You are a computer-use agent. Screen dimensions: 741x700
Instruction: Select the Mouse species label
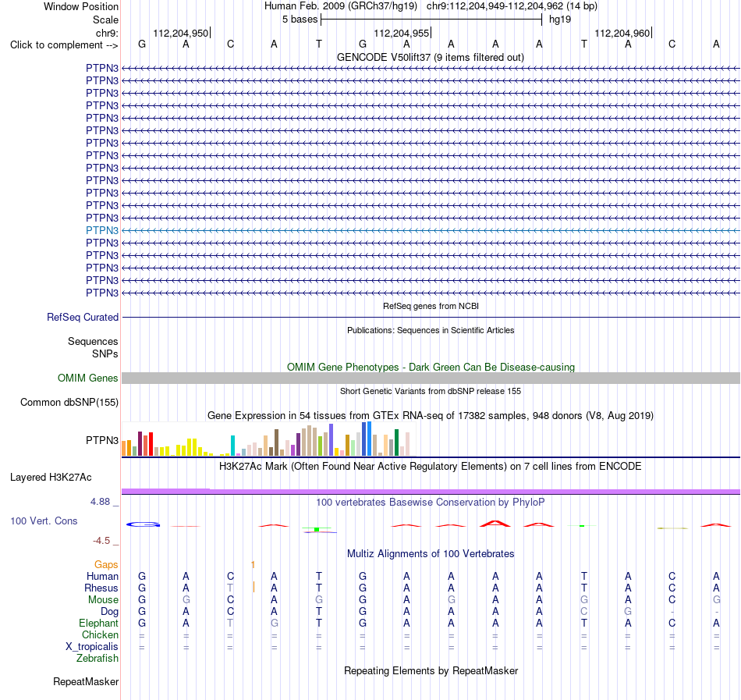tap(103, 600)
